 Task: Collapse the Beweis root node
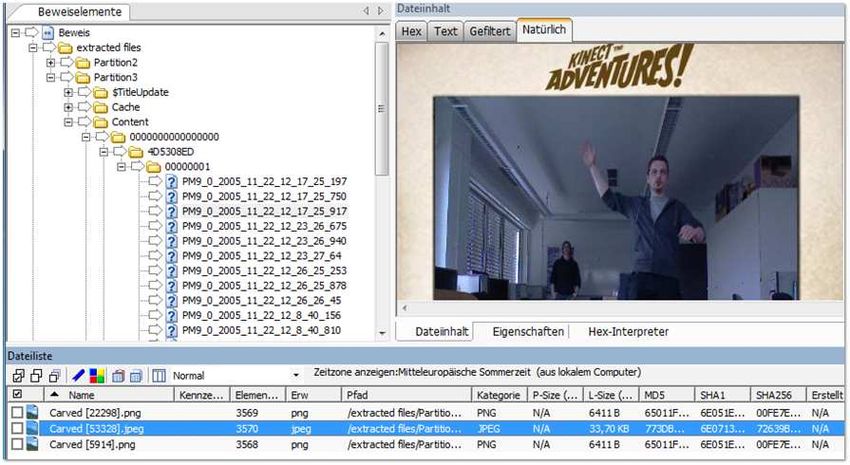[16, 33]
